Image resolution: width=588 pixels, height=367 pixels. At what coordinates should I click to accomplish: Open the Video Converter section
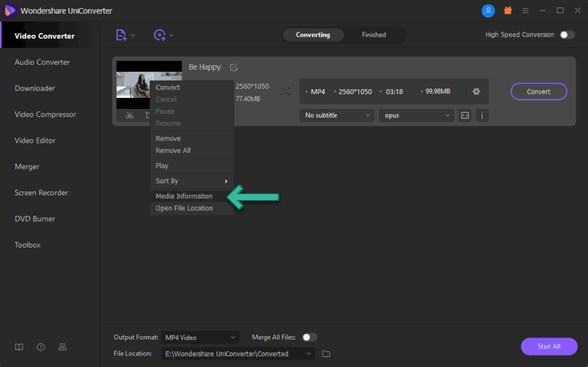pyautogui.click(x=49, y=35)
